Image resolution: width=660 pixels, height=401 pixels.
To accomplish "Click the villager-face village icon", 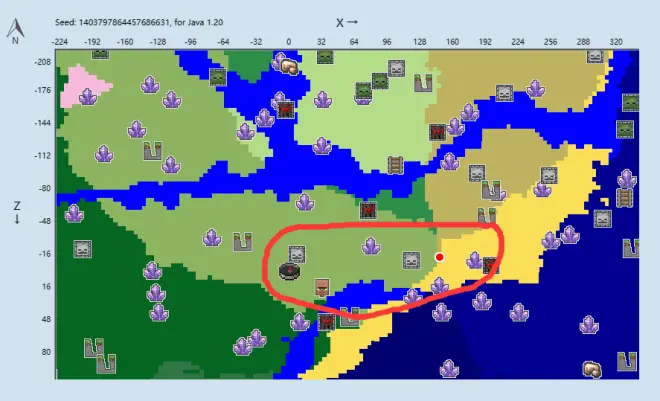I will [x=322, y=289].
